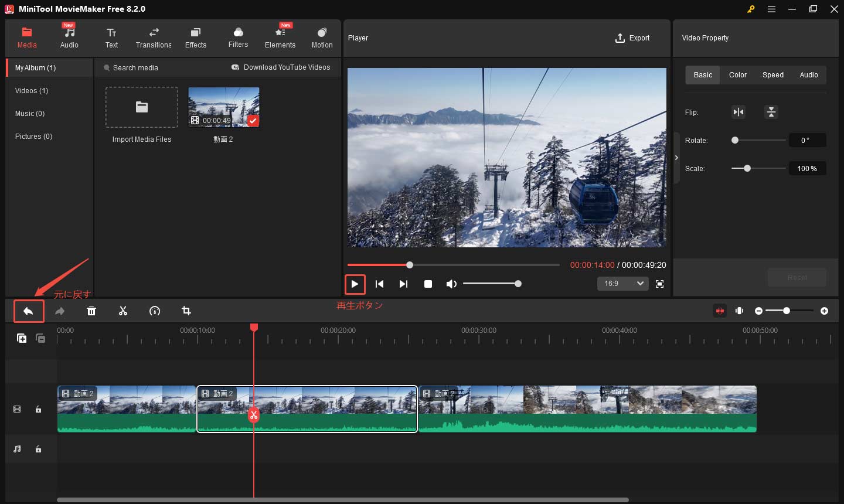Click the Reset button
The height and width of the screenshot is (504, 844).
797,277
